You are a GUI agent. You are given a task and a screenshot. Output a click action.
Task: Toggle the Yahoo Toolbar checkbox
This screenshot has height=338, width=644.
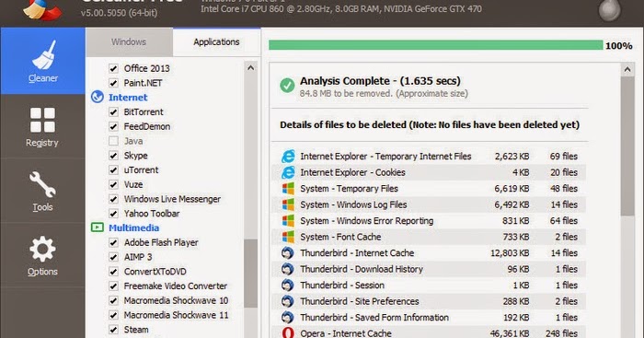tap(113, 214)
